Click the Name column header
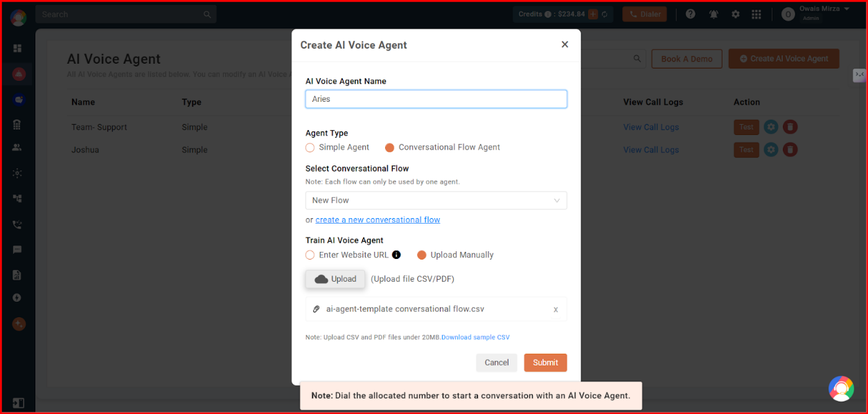868x414 pixels. tap(83, 102)
